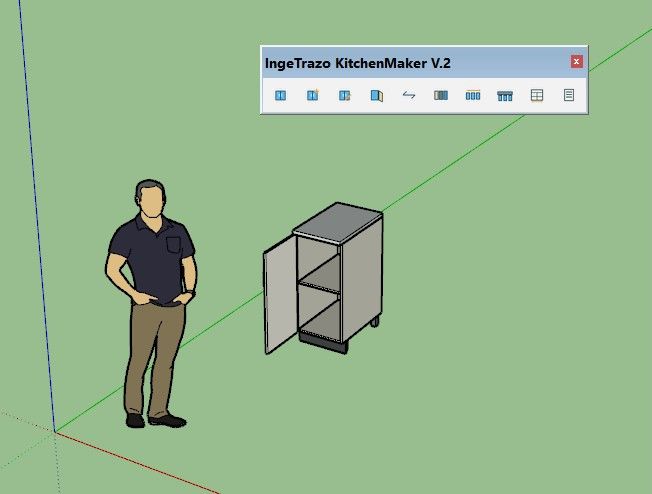Click the three cabinets with top line icon
Viewport: 652px width, 494px height.
pyautogui.click(x=473, y=95)
